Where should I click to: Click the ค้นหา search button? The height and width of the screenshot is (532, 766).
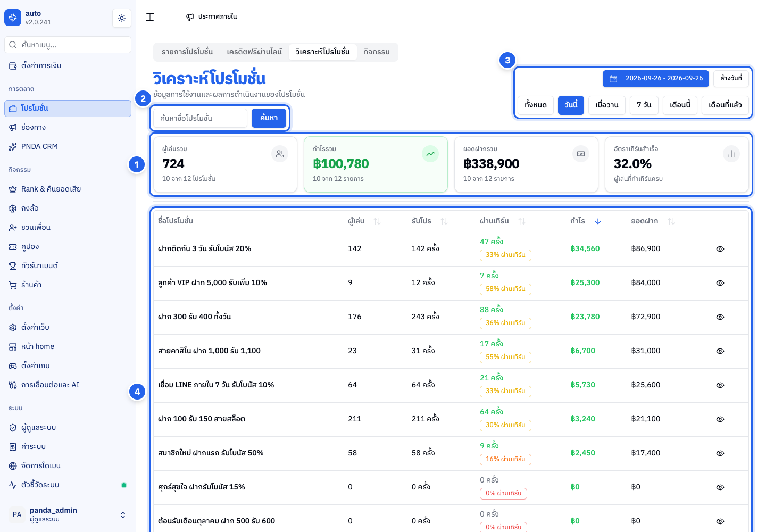coord(269,118)
